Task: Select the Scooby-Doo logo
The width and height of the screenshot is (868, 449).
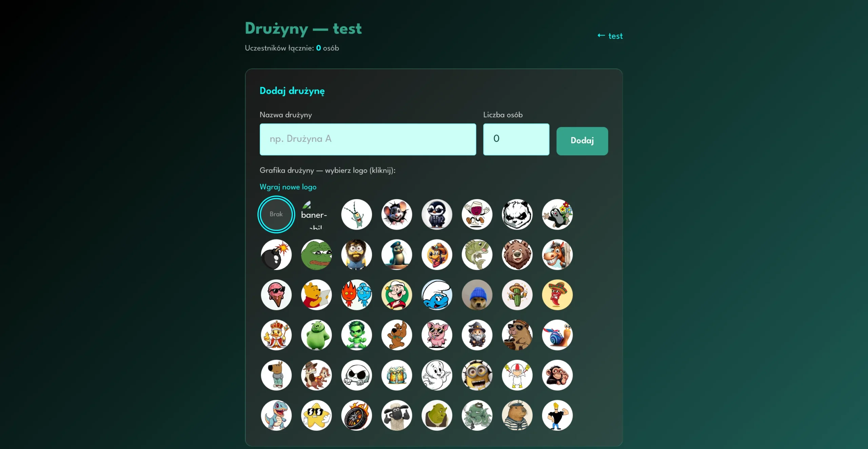Action: 397,335
